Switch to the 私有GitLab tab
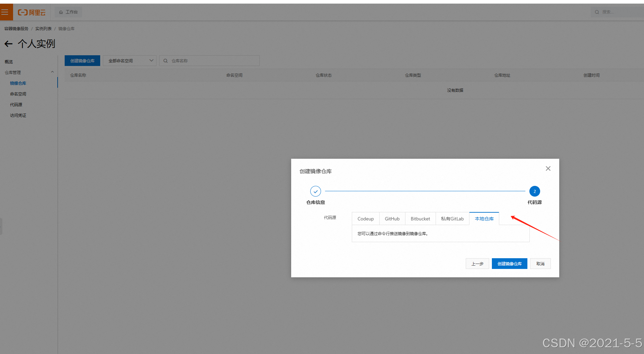The image size is (644, 354). point(452,219)
